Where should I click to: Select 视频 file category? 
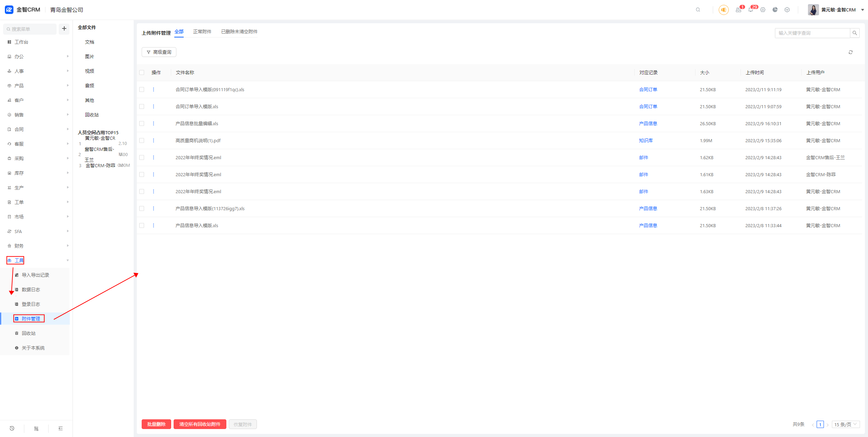click(90, 71)
